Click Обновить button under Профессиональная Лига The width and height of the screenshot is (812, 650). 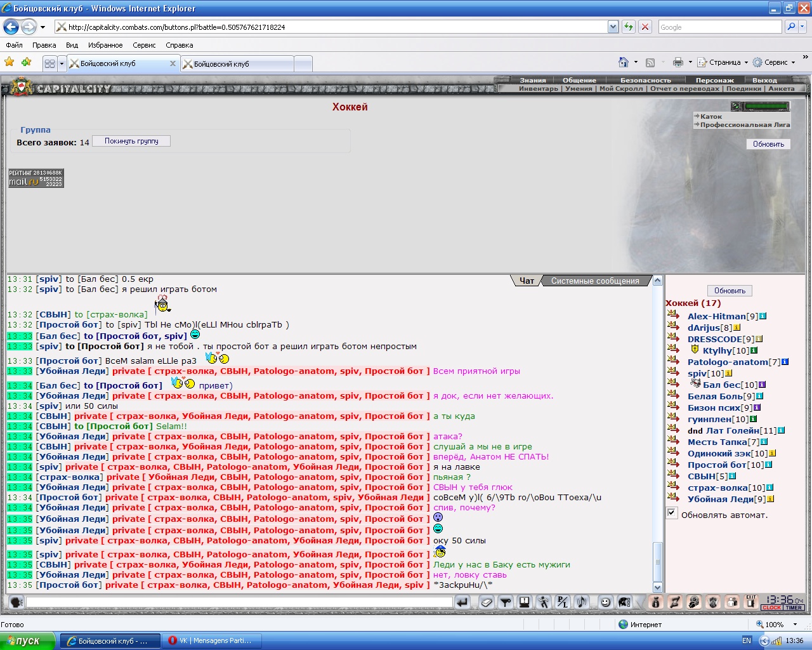pos(768,144)
